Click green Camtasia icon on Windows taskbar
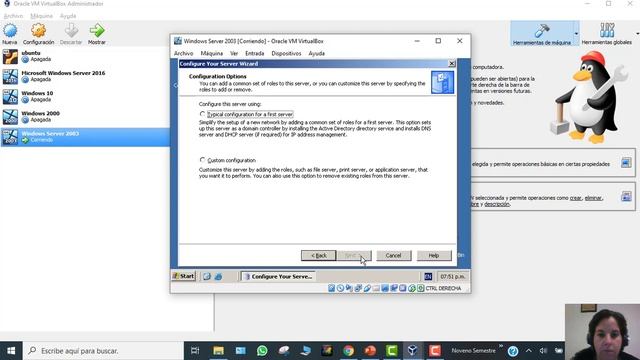 (391, 351)
